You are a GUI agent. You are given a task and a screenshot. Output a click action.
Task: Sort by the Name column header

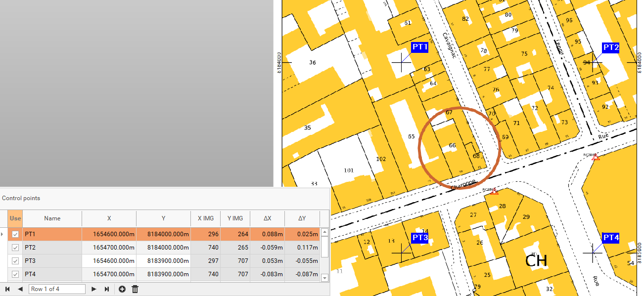pos(52,218)
